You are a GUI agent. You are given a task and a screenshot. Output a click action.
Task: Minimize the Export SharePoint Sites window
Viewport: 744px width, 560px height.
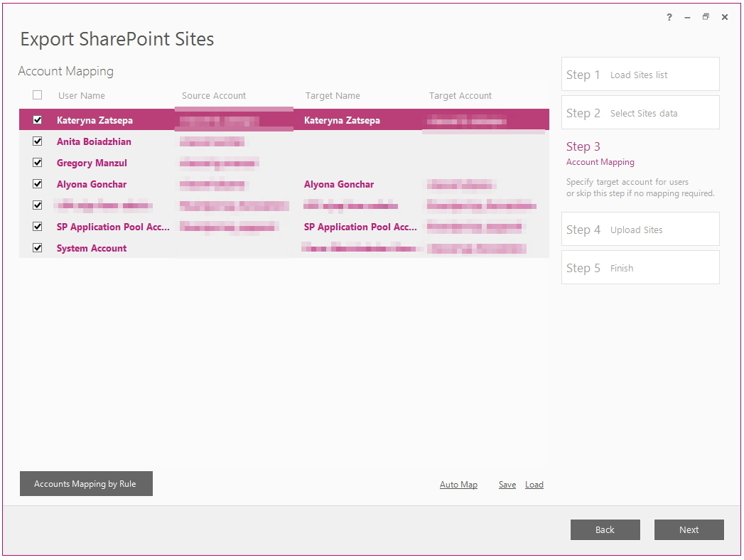click(687, 17)
